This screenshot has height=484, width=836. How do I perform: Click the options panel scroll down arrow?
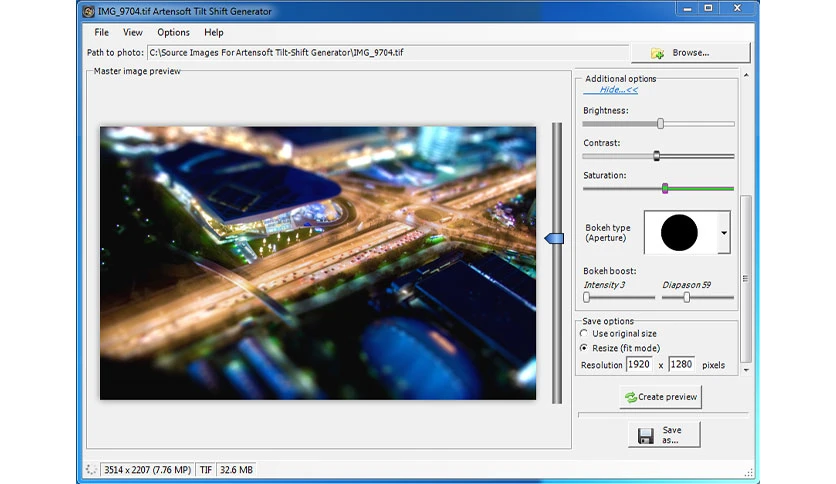(746, 370)
